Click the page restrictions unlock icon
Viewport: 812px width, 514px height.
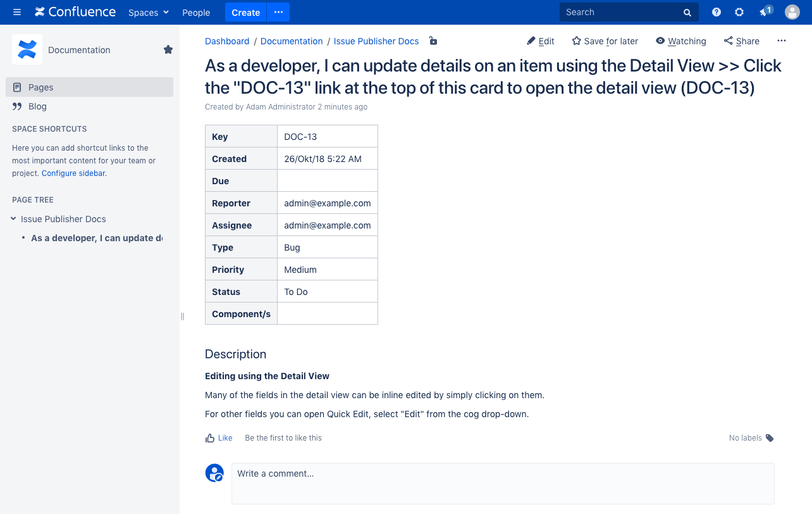pyautogui.click(x=433, y=41)
